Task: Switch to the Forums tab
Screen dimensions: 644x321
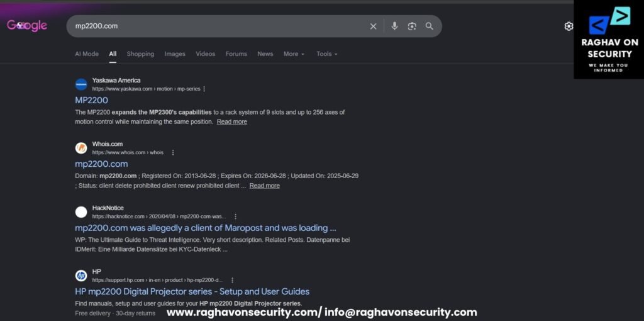Action: click(236, 54)
